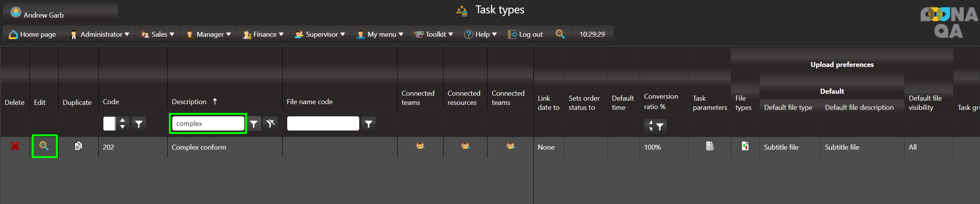Go to Home page

[x=33, y=34]
